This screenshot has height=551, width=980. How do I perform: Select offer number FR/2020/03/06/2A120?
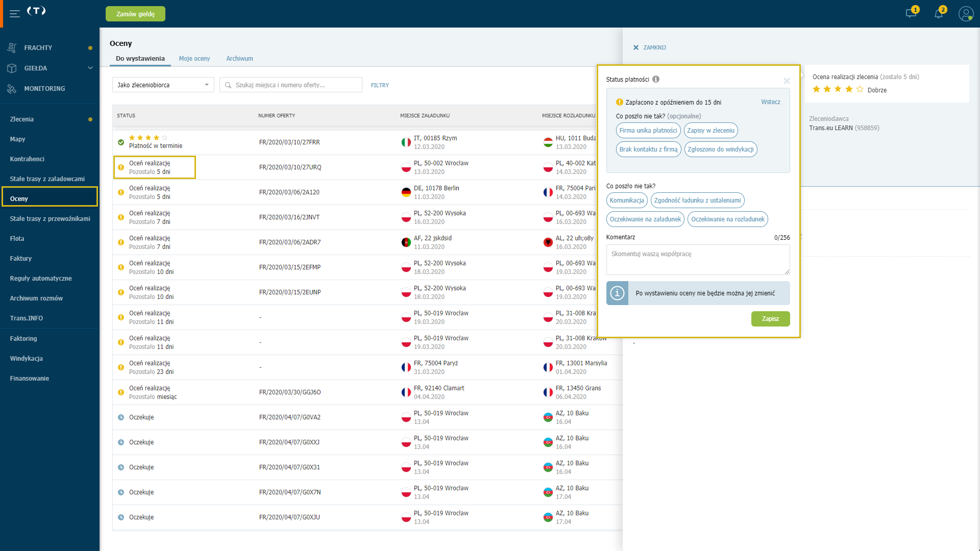click(x=289, y=192)
